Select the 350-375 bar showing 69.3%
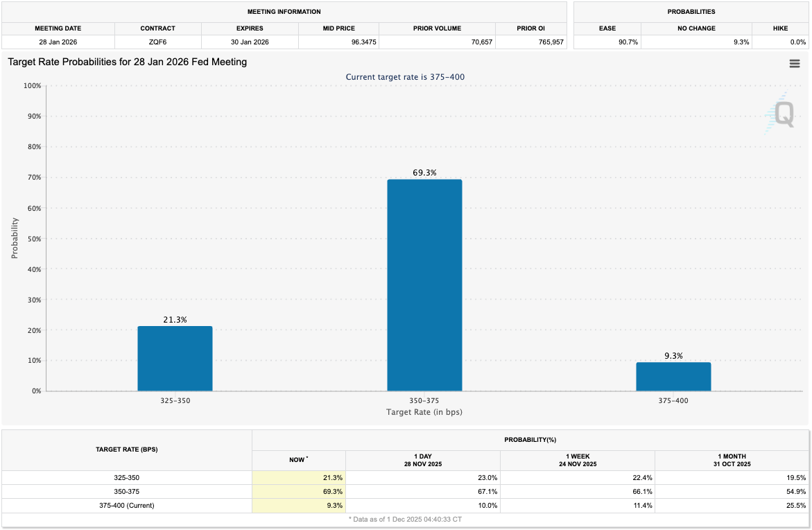 tap(424, 284)
